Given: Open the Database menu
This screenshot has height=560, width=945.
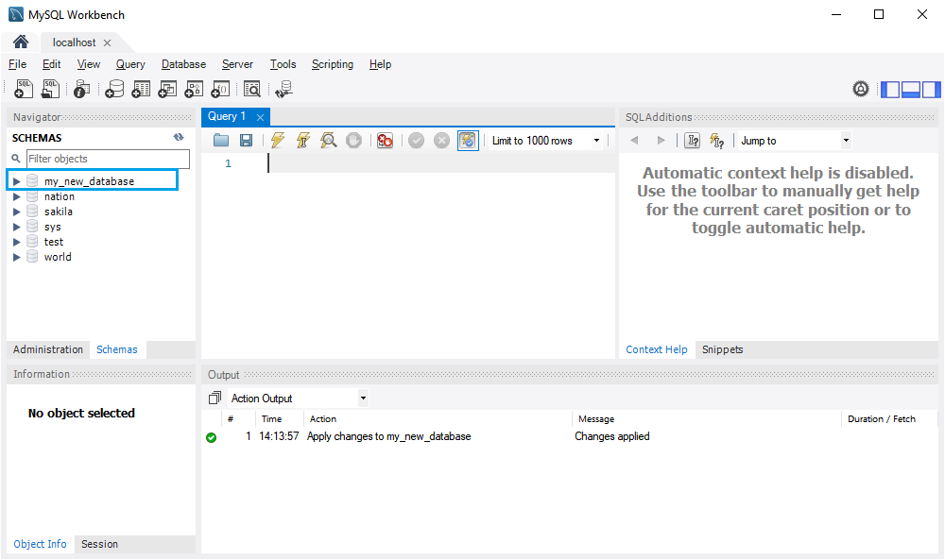Looking at the screenshot, I should click(183, 64).
